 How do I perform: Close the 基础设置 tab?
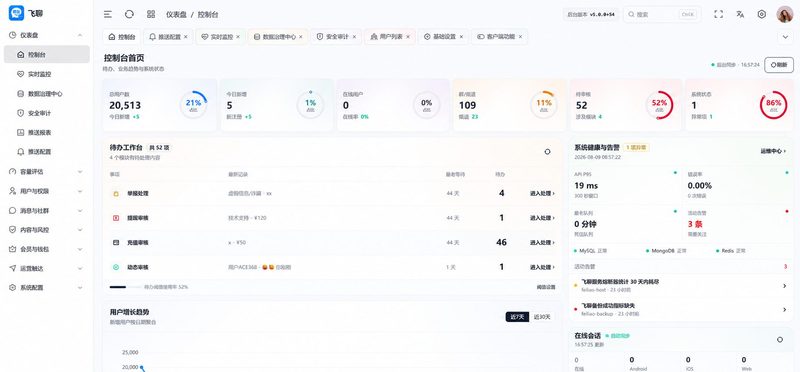tap(461, 37)
